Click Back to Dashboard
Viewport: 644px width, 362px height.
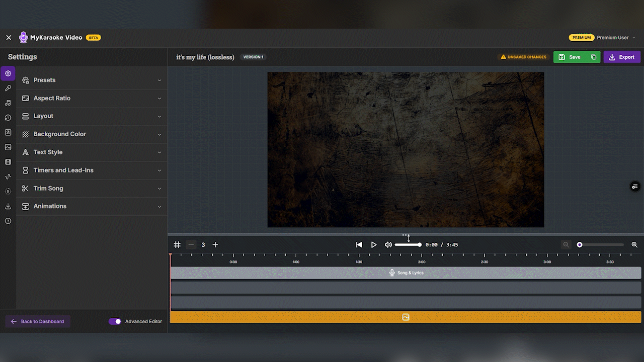tap(38, 322)
